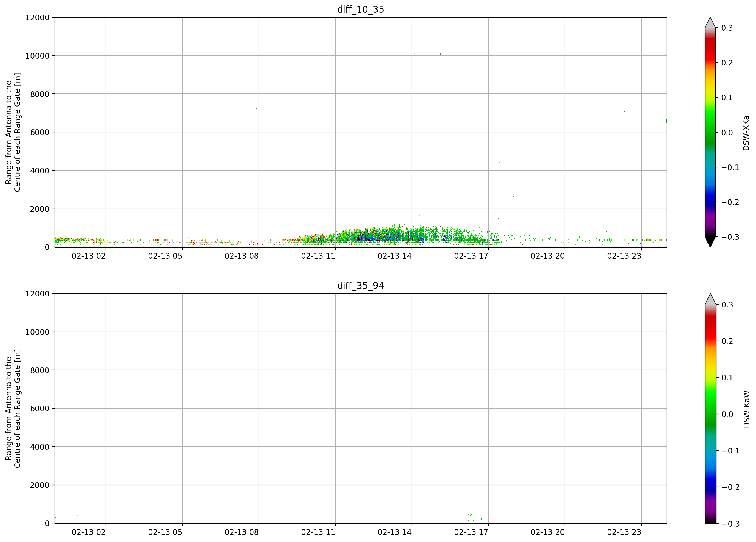756x542 pixels.
Task: Click y-axis range label of diff_10_35 plot
Action: 13,132
